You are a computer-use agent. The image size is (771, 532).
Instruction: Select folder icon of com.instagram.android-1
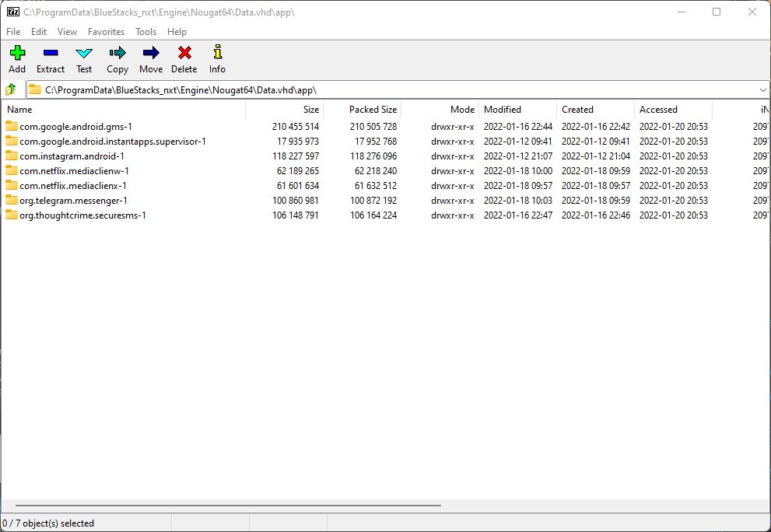tap(12, 156)
